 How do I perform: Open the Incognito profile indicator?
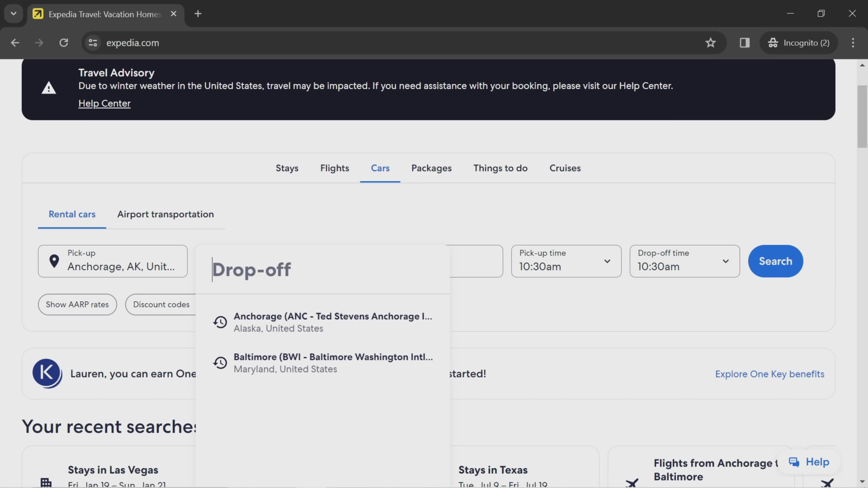799,43
